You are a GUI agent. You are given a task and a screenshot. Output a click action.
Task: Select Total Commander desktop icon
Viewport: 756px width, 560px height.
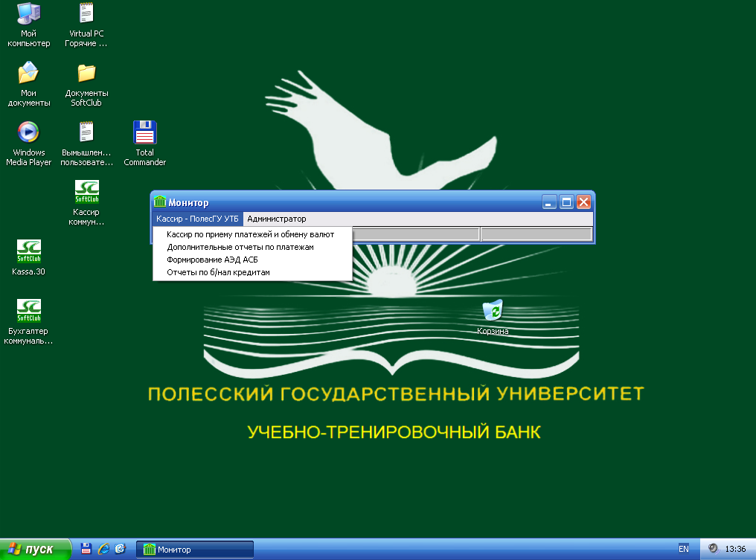(144, 144)
